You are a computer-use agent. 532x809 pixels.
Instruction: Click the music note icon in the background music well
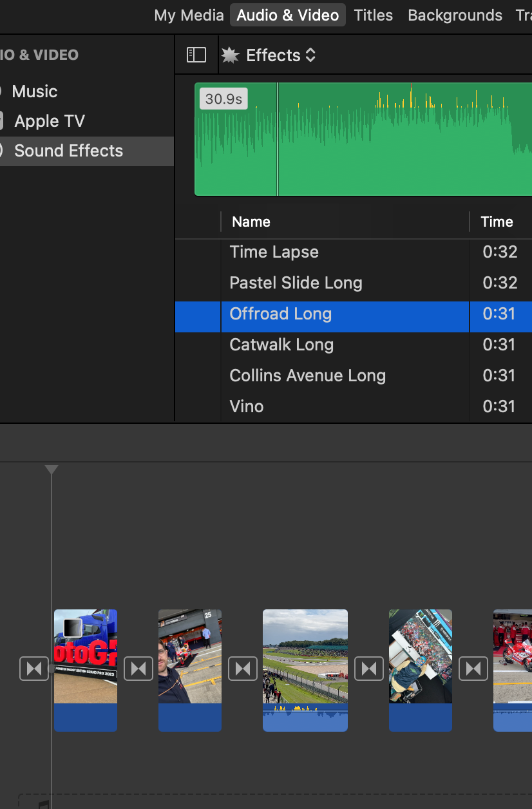[x=43, y=804]
